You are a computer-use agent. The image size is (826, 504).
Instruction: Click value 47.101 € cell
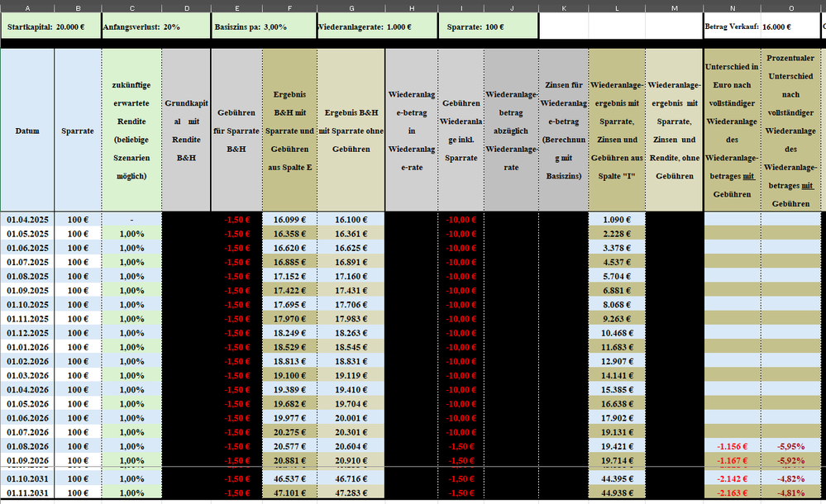coord(289,493)
